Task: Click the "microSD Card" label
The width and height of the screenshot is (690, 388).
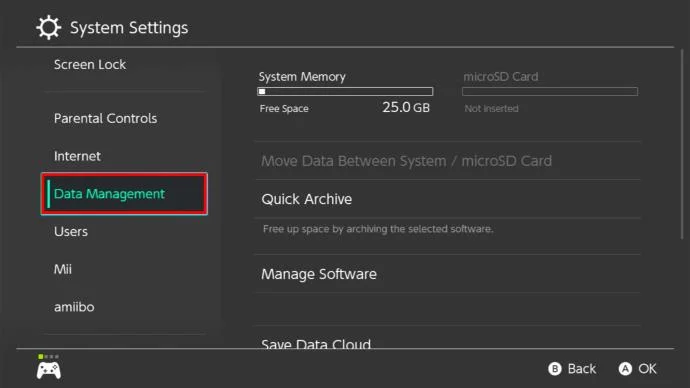Action: 501,77
